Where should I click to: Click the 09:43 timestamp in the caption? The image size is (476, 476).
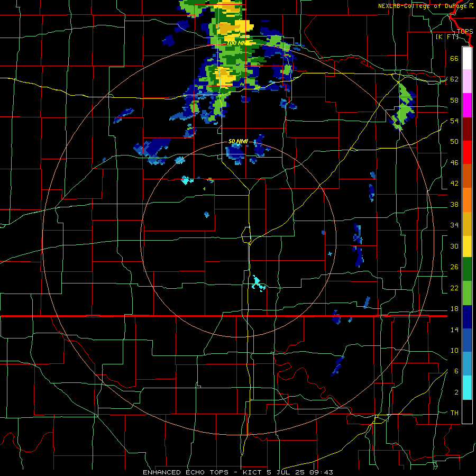point(321,472)
